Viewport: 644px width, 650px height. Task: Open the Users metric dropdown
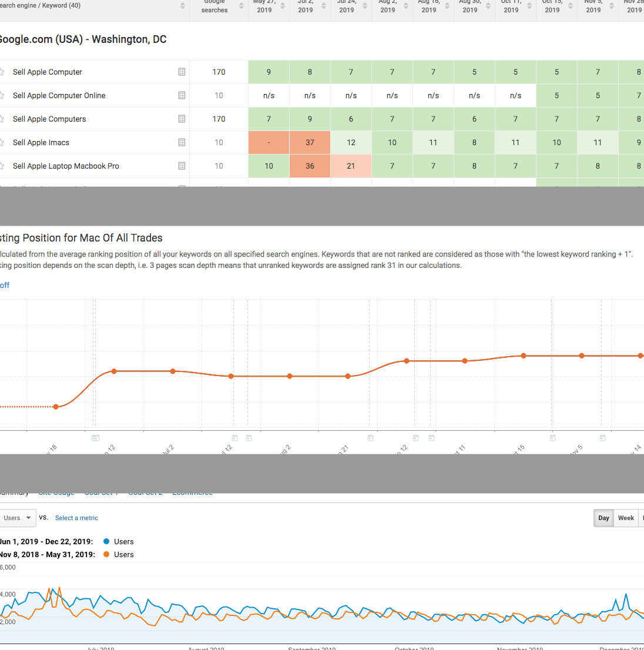(x=17, y=518)
